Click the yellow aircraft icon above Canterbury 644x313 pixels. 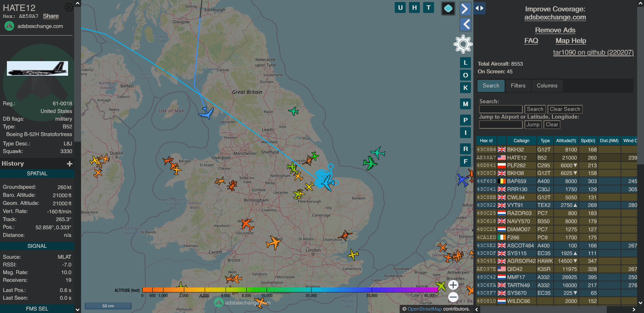click(353, 254)
